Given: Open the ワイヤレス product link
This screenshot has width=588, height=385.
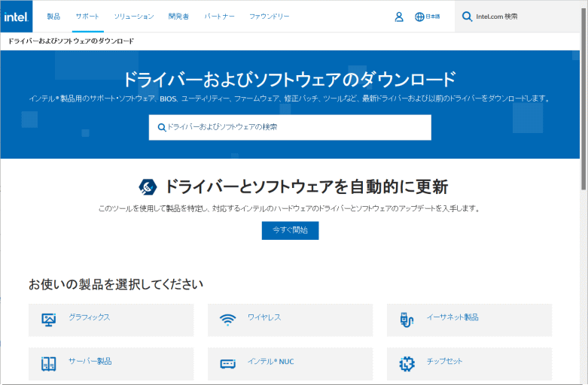Looking at the screenshot, I should click(x=264, y=317).
